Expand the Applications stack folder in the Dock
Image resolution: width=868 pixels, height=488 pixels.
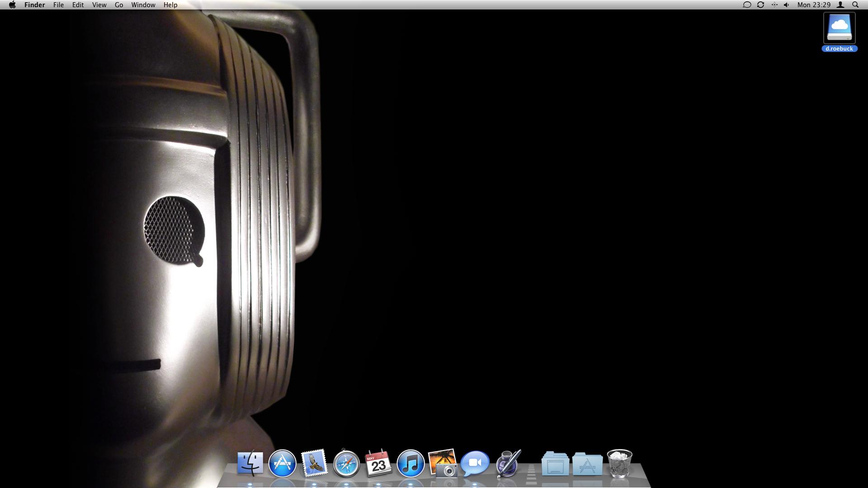pos(587,464)
